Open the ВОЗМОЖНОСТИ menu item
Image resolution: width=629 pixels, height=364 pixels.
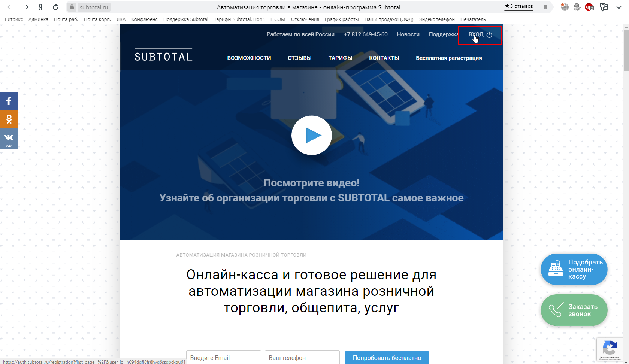point(249,58)
